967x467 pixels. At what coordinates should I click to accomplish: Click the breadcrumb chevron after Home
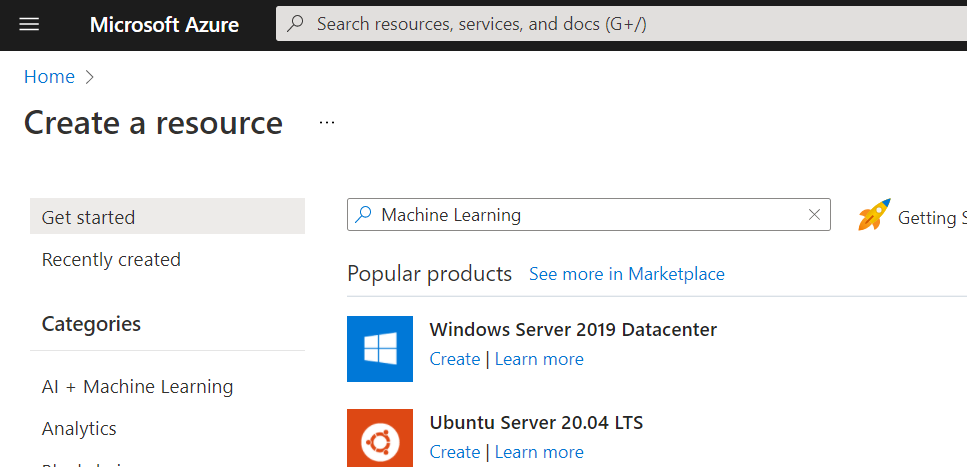pyautogui.click(x=89, y=76)
